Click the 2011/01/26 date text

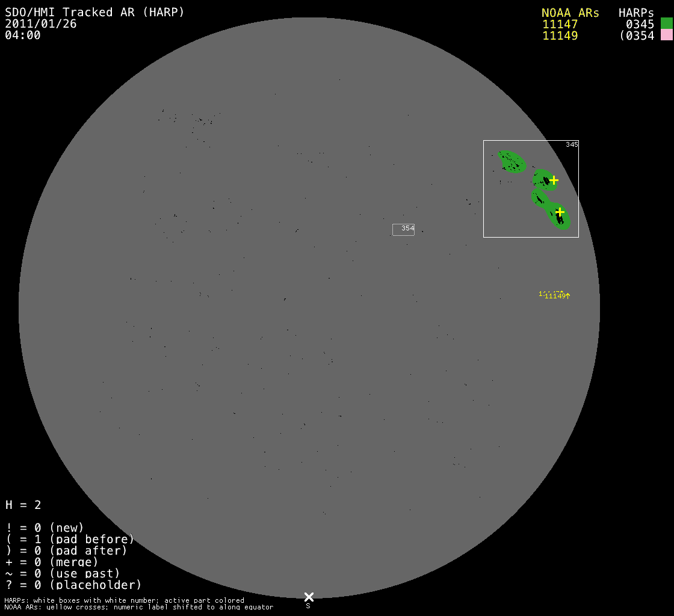[41, 24]
